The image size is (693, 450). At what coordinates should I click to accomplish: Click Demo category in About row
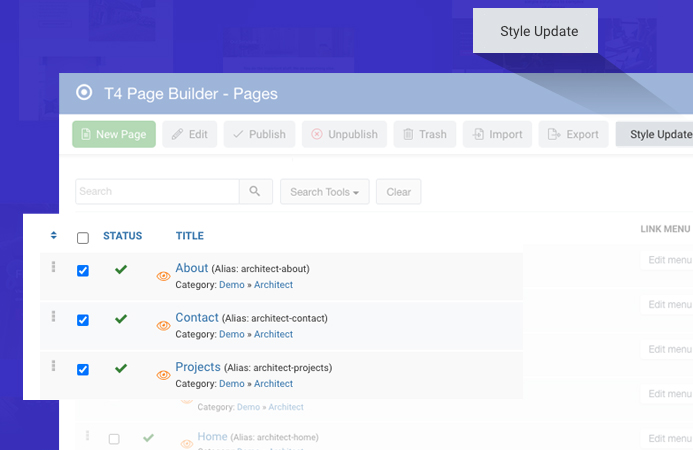[232, 285]
